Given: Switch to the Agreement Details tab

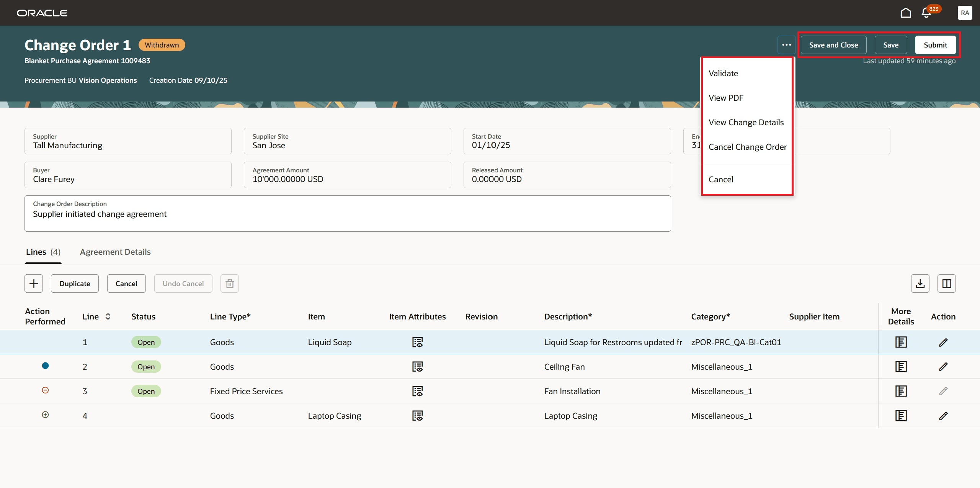Looking at the screenshot, I should (x=115, y=252).
